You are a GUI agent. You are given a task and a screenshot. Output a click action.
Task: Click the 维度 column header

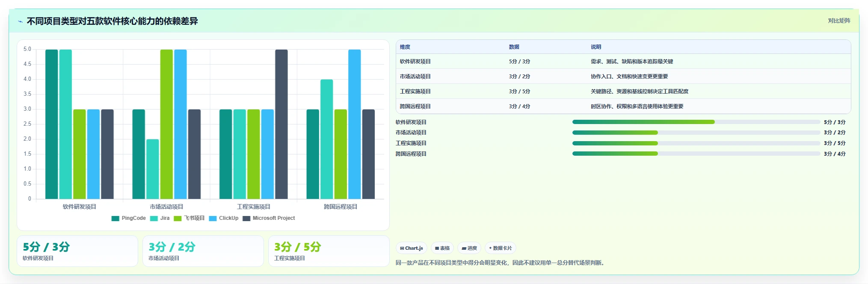(x=405, y=47)
